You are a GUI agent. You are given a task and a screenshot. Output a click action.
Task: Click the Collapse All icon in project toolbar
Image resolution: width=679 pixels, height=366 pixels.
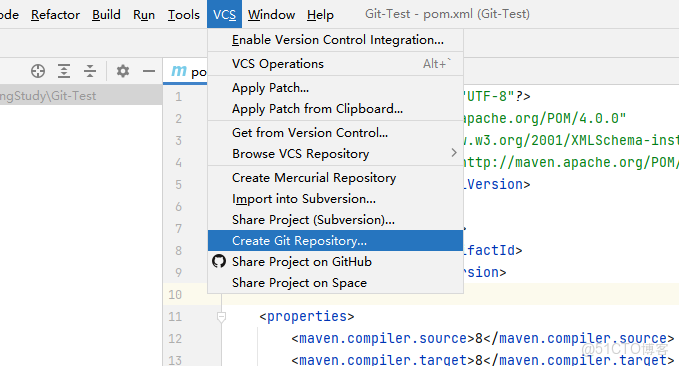[x=90, y=71]
